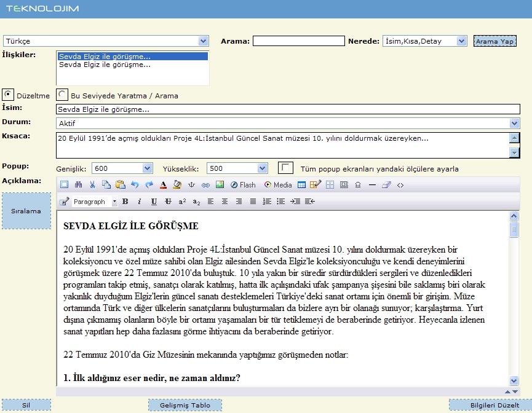Insert a Flash object

point(243,185)
